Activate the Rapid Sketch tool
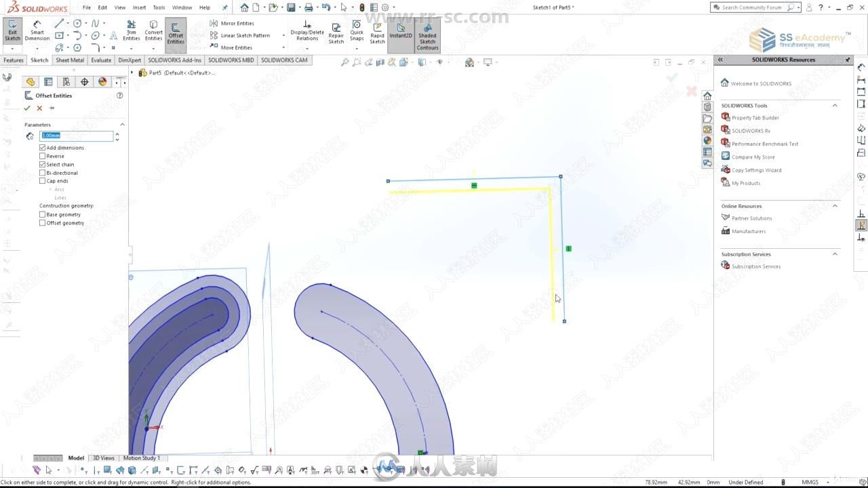 point(377,33)
